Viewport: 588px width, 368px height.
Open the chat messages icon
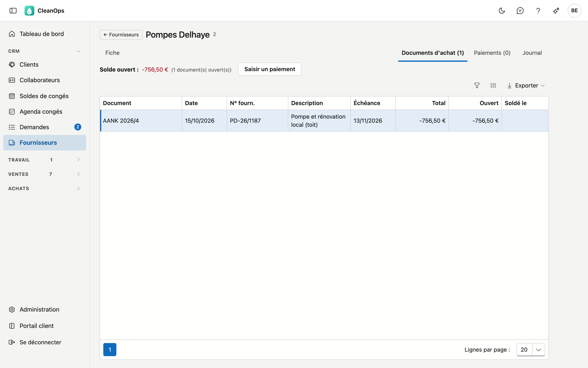(520, 10)
